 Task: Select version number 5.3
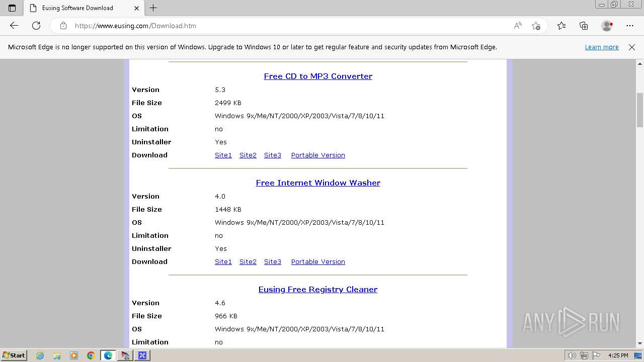tap(220, 90)
